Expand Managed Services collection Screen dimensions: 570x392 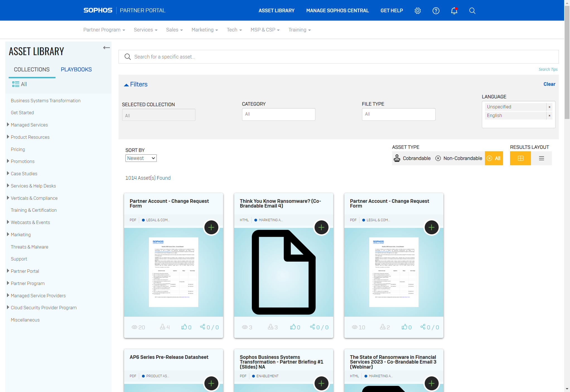[8, 125]
